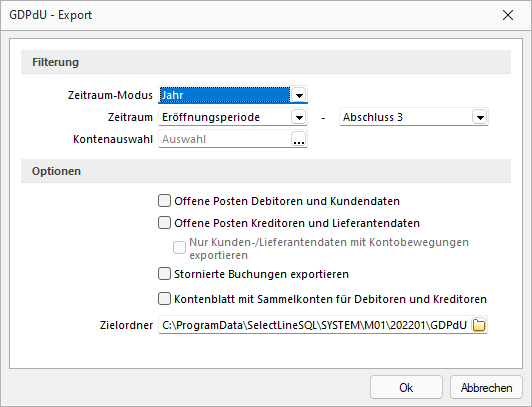Click the Kontenauswahl Auswahl field

click(225, 139)
